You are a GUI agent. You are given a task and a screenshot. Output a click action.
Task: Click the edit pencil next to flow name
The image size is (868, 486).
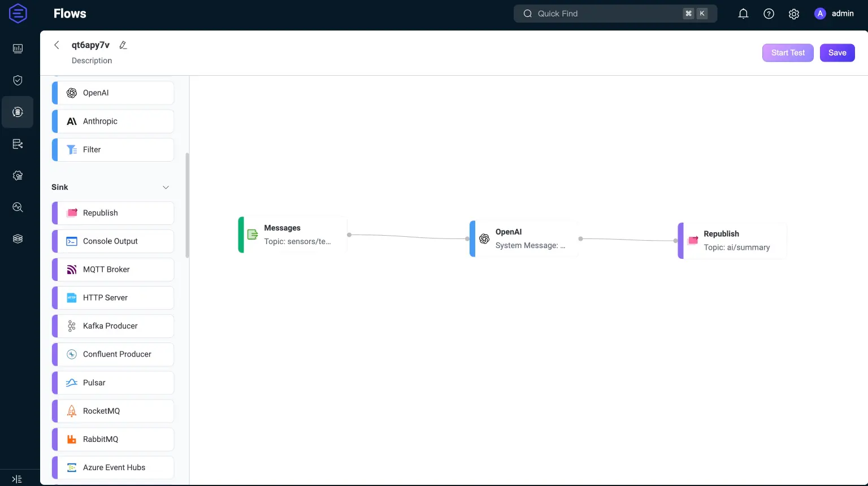pyautogui.click(x=123, y=45)
